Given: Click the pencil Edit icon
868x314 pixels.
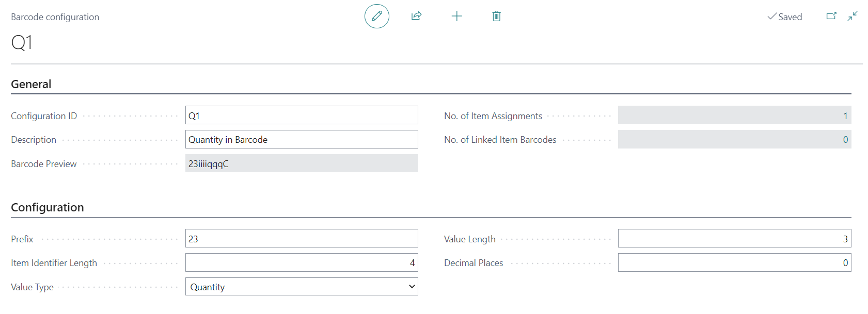Looking at the screenshot, I should (x=377, y=16).
